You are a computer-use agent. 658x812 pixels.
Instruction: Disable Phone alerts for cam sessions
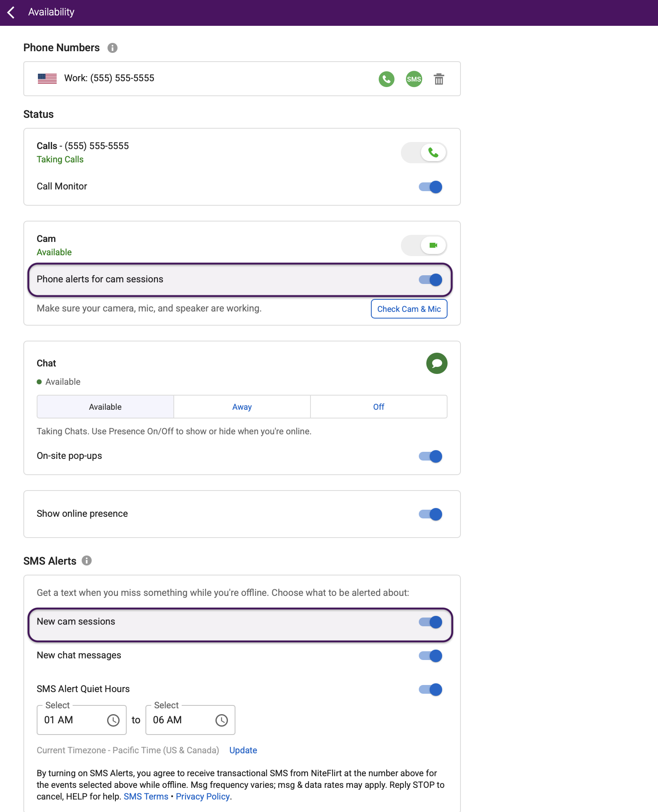(430, 280)
